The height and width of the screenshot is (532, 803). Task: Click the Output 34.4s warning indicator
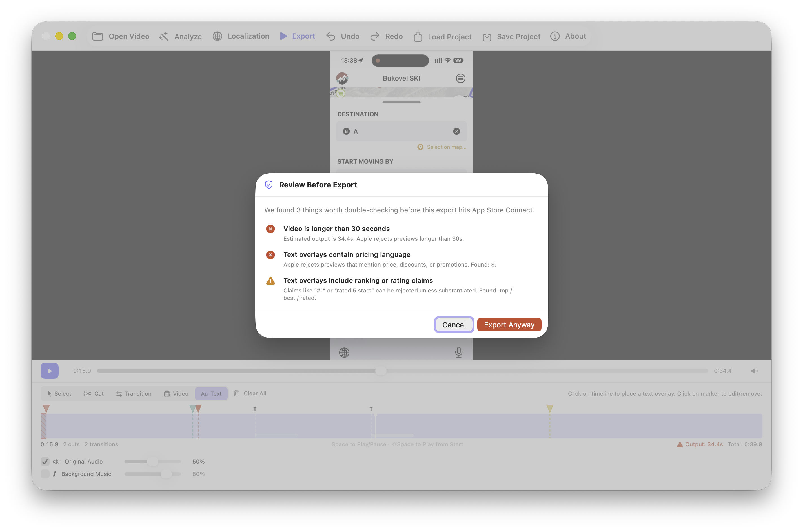coord(700,444)
